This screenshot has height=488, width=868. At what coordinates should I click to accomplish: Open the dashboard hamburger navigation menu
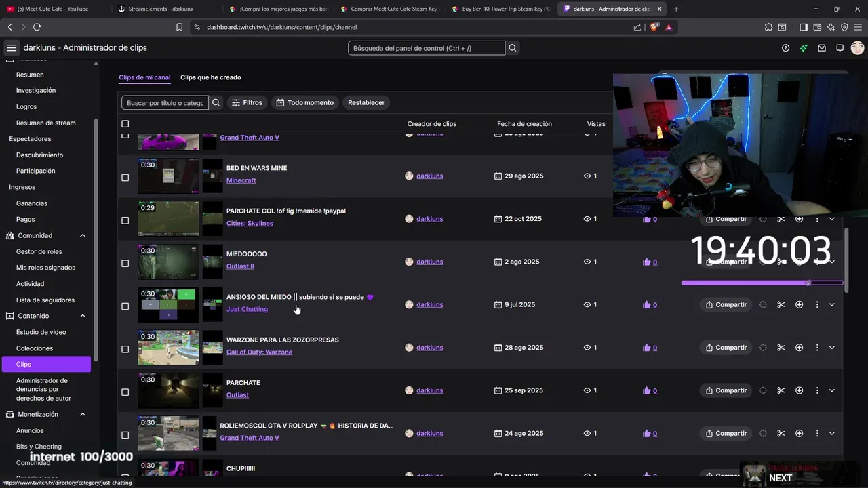coord(12,48)
